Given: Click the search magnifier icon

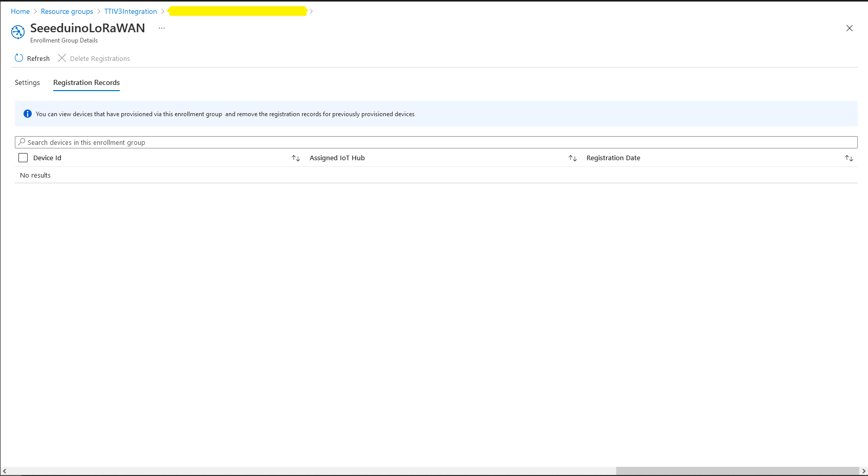Looking at the screenshot, I should coord(21,142).
